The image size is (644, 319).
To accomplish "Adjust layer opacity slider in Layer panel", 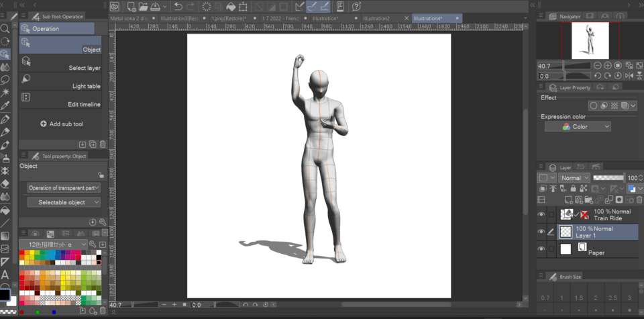I will point(608,177).
